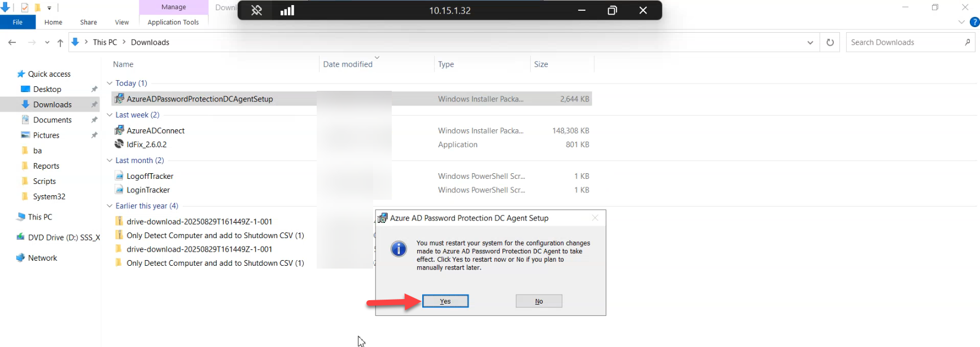The height and width of the screenshot is (347, 980).
Task: Click No to restart manually later
Action: 539,301
